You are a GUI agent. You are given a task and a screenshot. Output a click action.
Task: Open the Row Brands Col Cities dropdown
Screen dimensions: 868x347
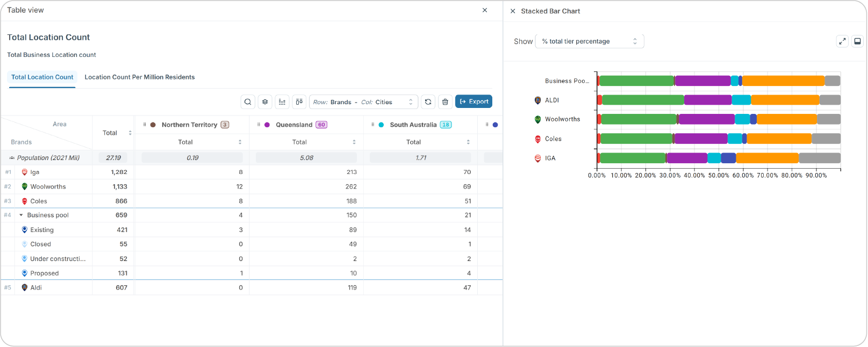[x=363, y=102]
